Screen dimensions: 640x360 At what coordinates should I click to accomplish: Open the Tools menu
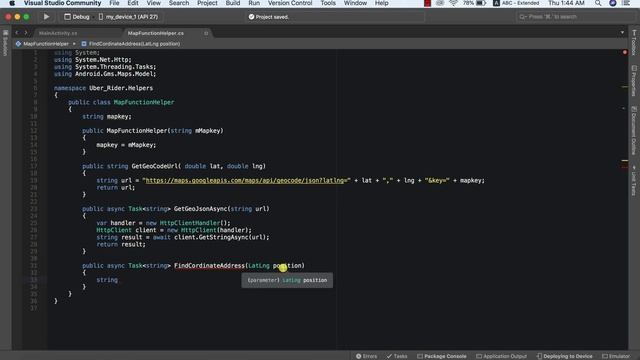pyautogui.click(x=328, y=3)
